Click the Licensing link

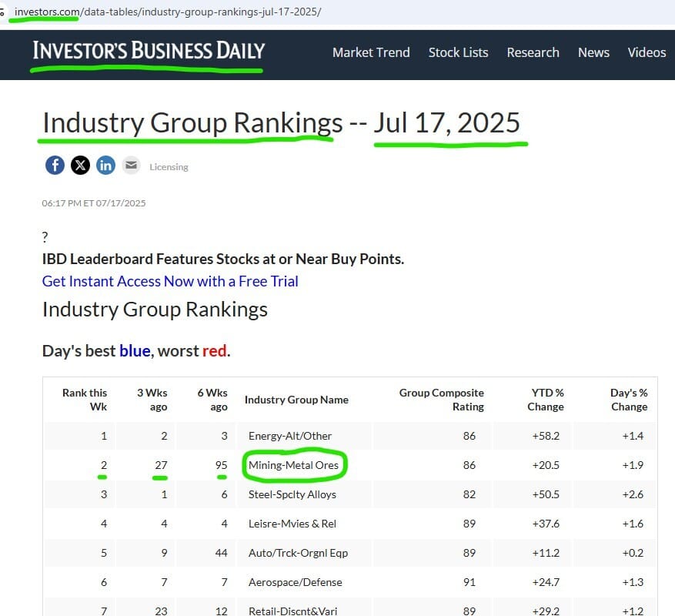169,167
